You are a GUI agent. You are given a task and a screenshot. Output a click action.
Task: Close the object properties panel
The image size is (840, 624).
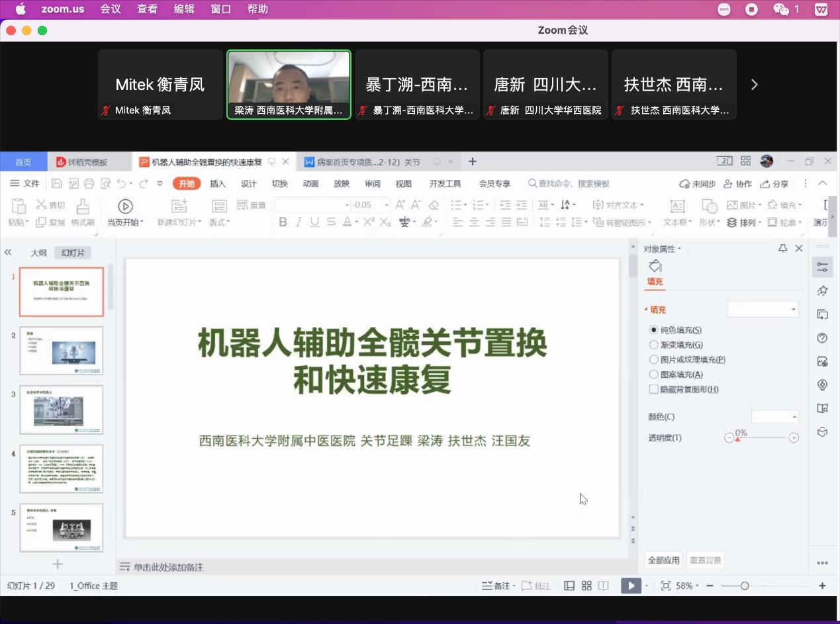click(798, 249)
